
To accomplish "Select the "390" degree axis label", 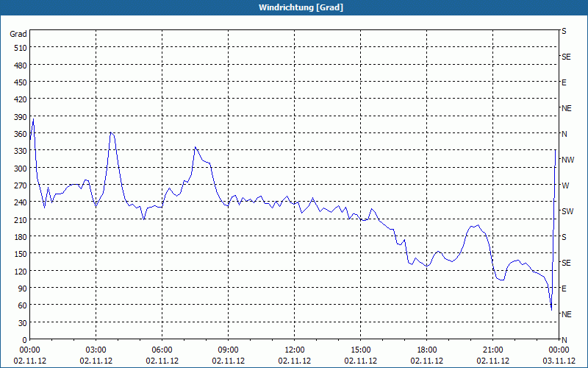I will click(x=21, y=117).
